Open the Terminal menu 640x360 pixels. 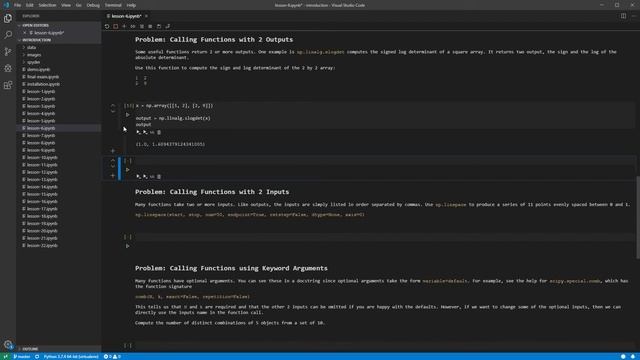point(113,5)
